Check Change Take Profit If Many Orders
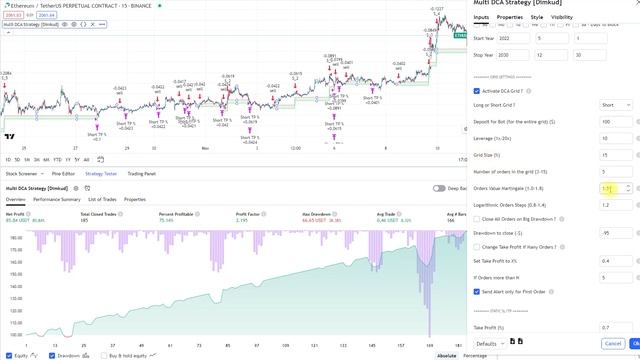Screen dimensions: 640x360 [x=476, y=247]
